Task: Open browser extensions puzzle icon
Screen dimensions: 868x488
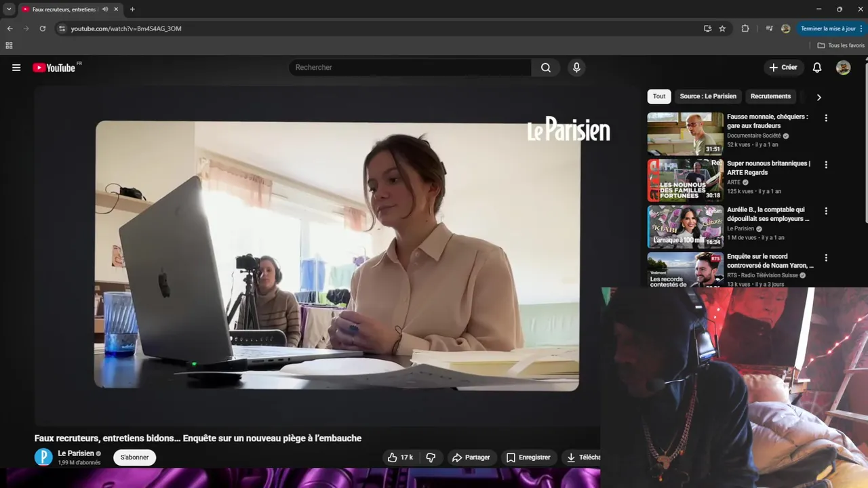Action: (745, 28)
